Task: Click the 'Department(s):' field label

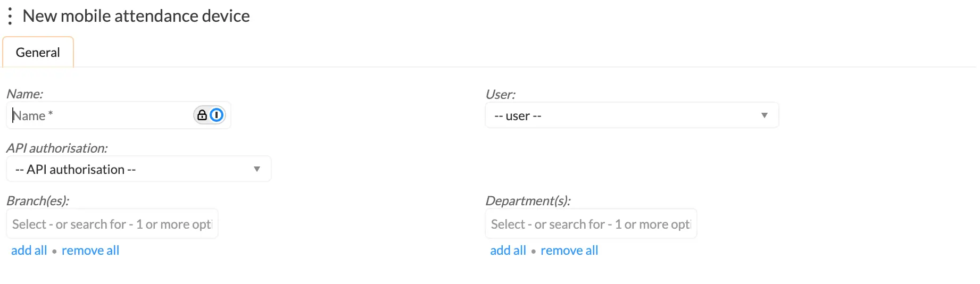Action: (528, 201)
